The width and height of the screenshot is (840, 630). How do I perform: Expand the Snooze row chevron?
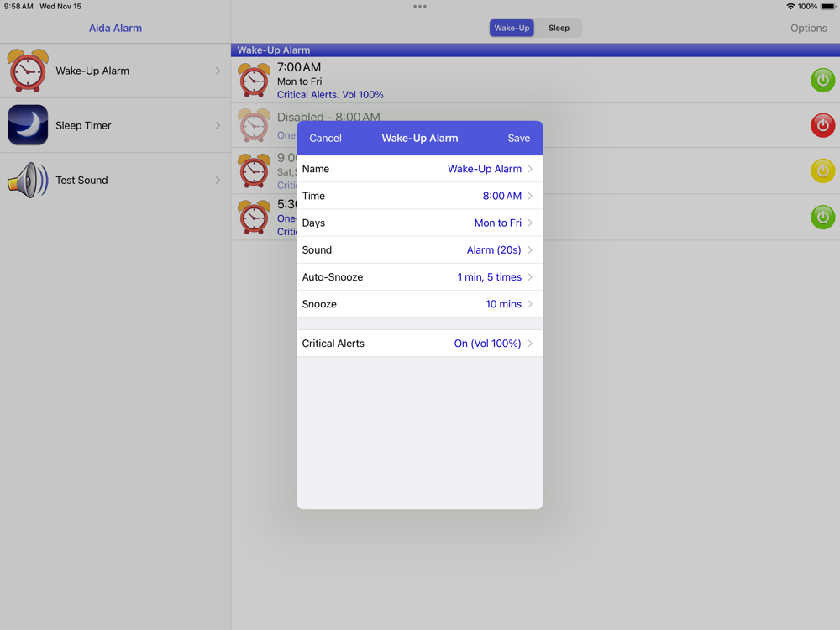tap(530, 304)
